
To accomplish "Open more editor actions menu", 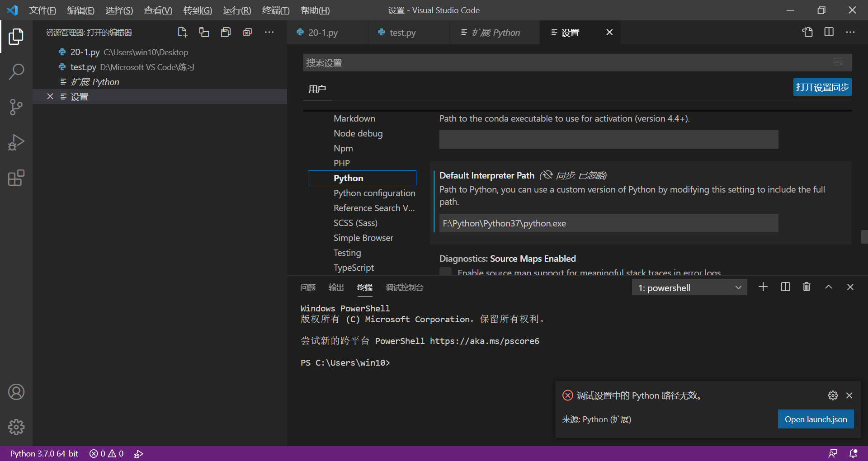I will 850,32.
